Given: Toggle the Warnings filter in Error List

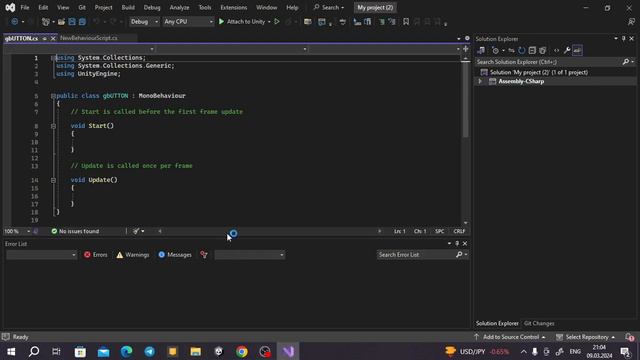Looking at the screenshot, I should click(133, 255).
